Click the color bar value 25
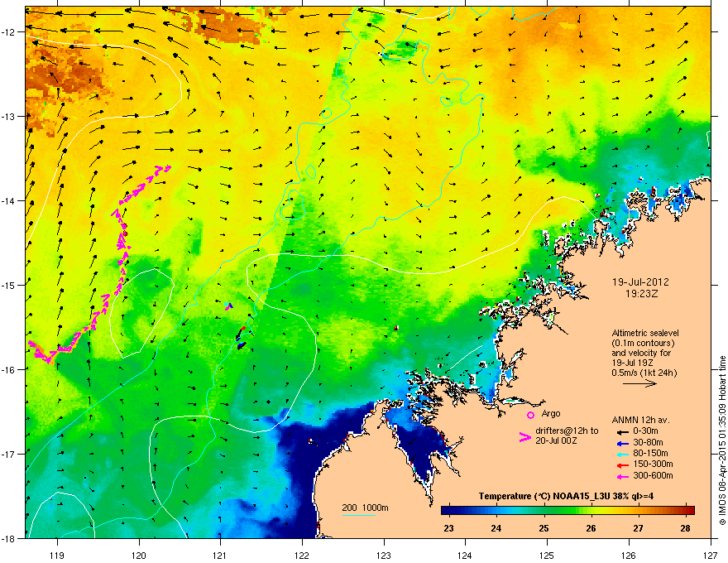The height and width of the screenshot is (563, 728). pyautogui.click(x=544, y=528)
